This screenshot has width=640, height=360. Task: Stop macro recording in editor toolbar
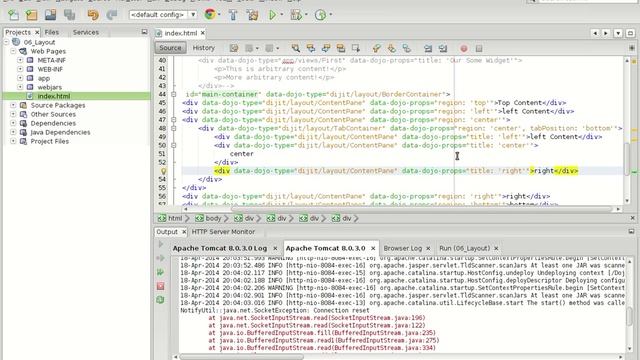click(x=479, y=48)
